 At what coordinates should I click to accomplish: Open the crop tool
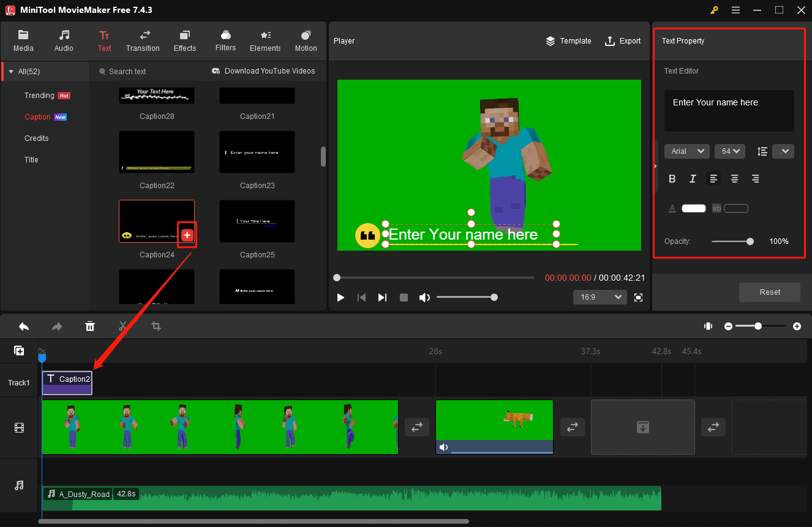pos(156,327)
